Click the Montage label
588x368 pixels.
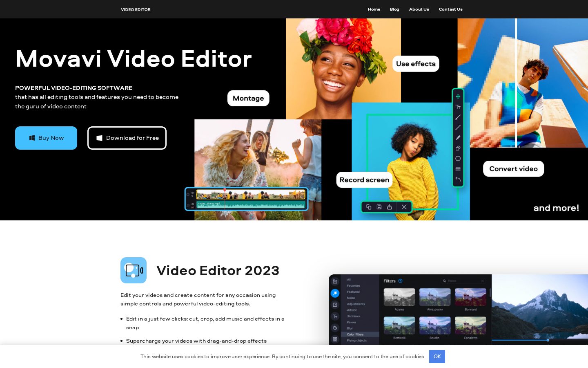pos(248,98)
